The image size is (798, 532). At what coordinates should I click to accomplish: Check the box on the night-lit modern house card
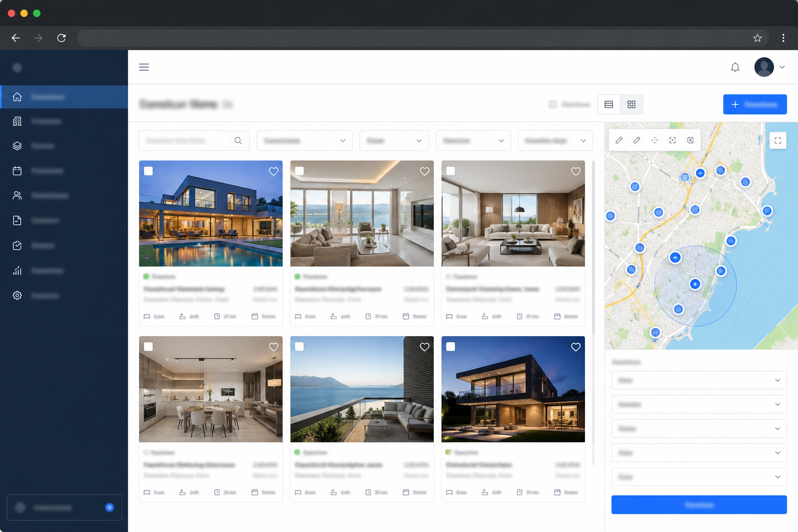pyautogui.click(x=451, y=347)
